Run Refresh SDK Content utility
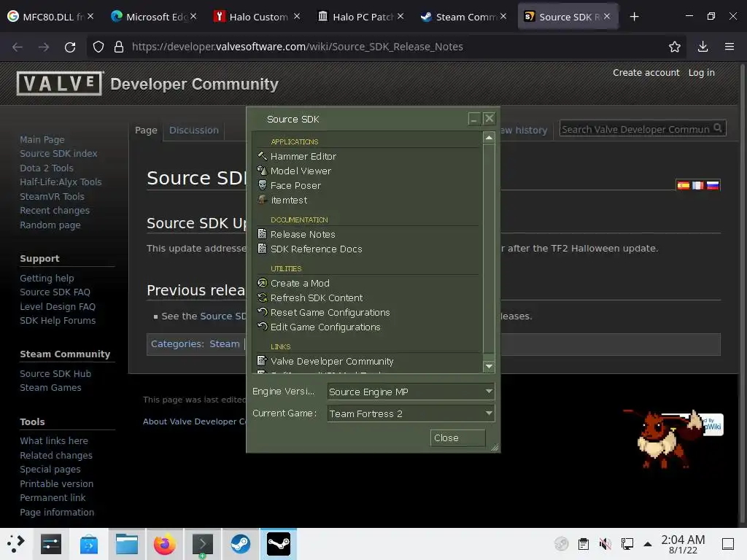The height and width of the screenshot is (560, 747). click(x=317, y=298)
